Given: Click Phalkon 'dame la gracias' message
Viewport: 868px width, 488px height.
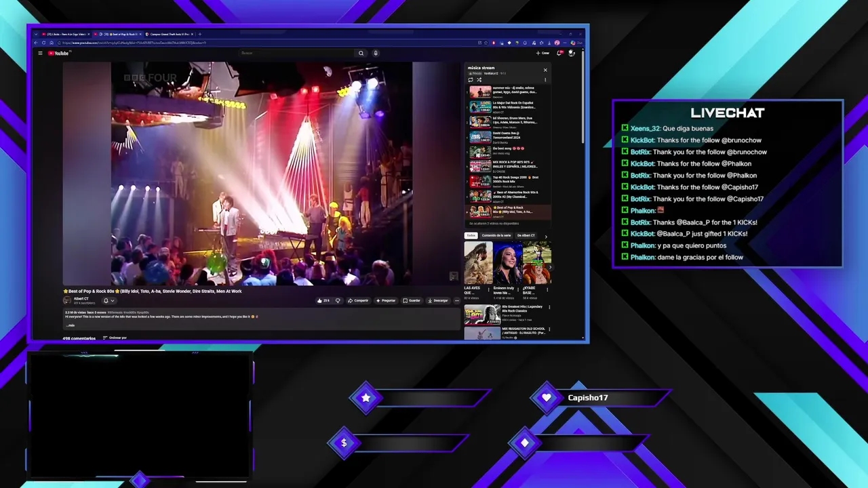Looking at the screenshot, I should click(x=682, y=257).
